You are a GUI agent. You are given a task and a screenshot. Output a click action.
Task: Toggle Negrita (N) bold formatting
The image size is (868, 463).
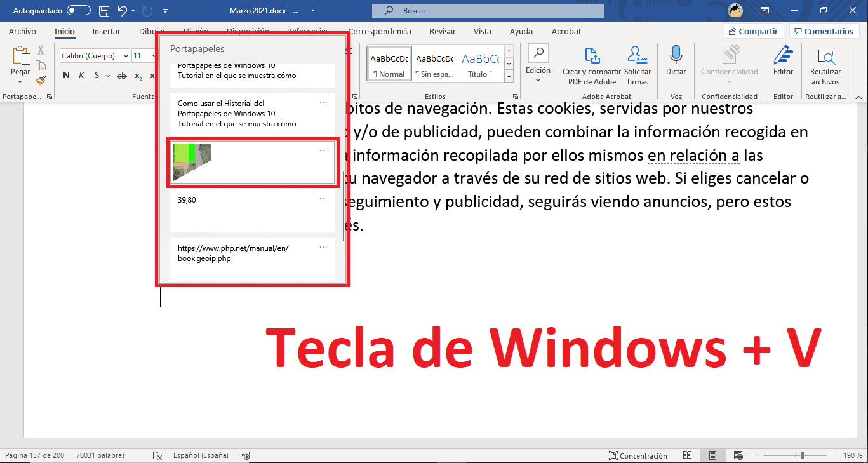tap(67, 76)
